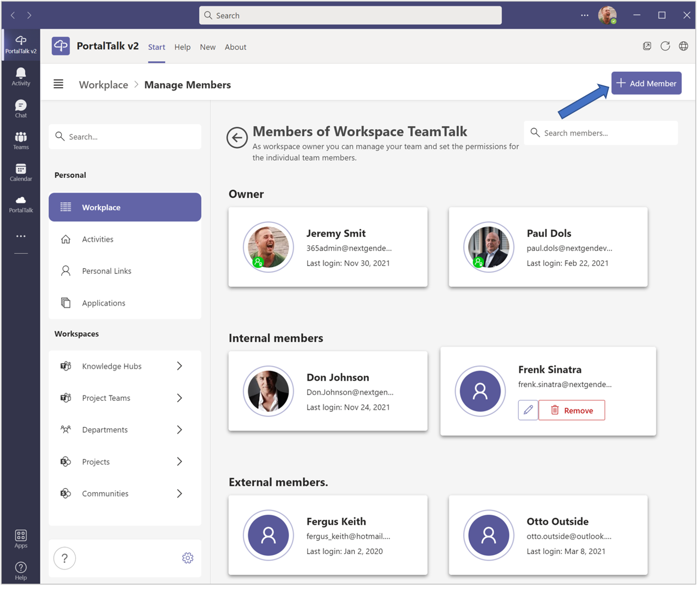The image size is (700, 589).
Task: Open the profile avatar in title bar
Action: [607, 15]
